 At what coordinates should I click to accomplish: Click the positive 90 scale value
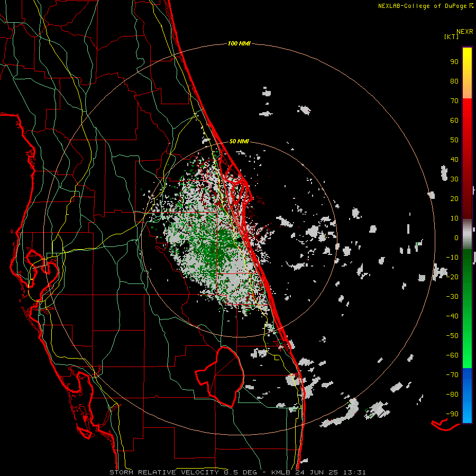pyautogui.click(x=454, y=62)
